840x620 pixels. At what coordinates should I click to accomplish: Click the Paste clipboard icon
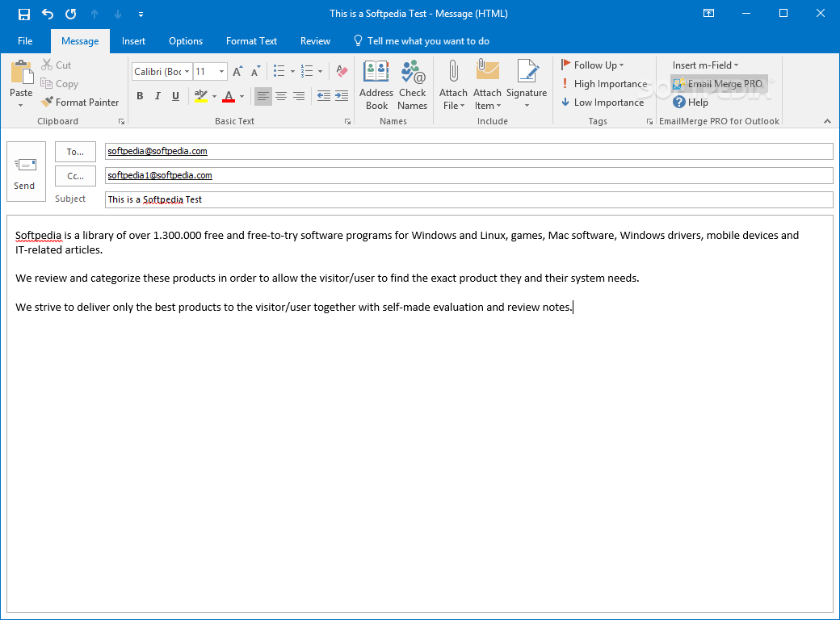click(x=22, y=73)
